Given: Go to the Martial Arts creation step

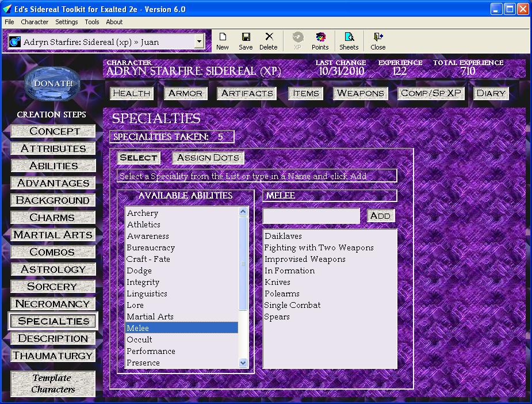Looking at the screenshot, I should click(x=53, y=235).
